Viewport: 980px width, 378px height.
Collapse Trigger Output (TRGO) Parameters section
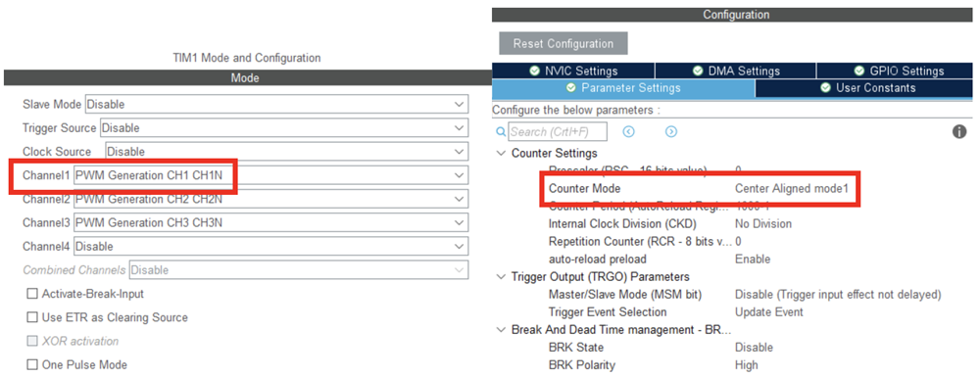(501, 277)
